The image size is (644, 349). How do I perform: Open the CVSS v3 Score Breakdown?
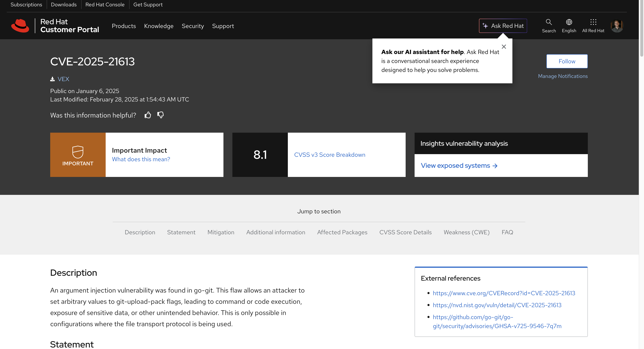(330, 155)
